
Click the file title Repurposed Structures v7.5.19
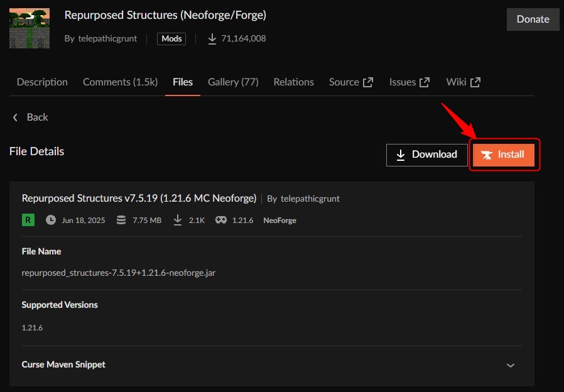tap(139, 198)
